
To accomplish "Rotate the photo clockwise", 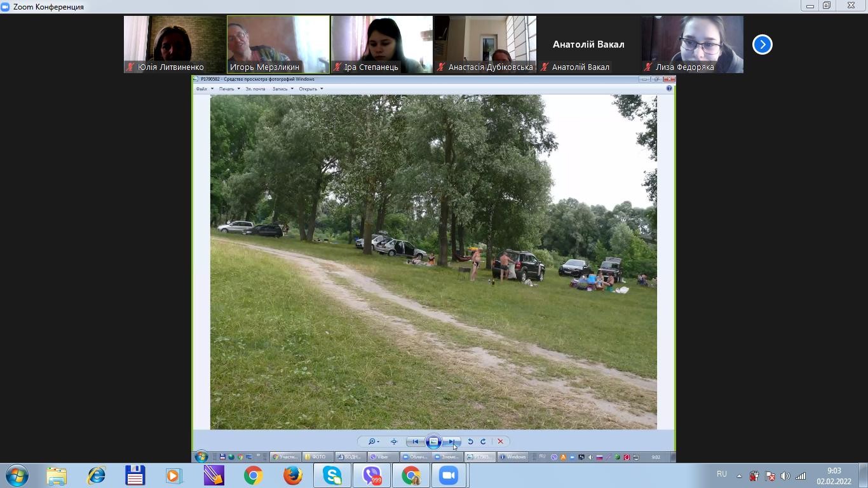I will point(483,442).
